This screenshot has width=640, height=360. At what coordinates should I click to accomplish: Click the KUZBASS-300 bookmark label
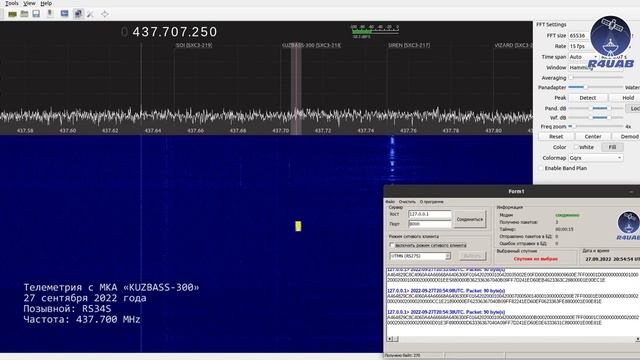(311, 45)
